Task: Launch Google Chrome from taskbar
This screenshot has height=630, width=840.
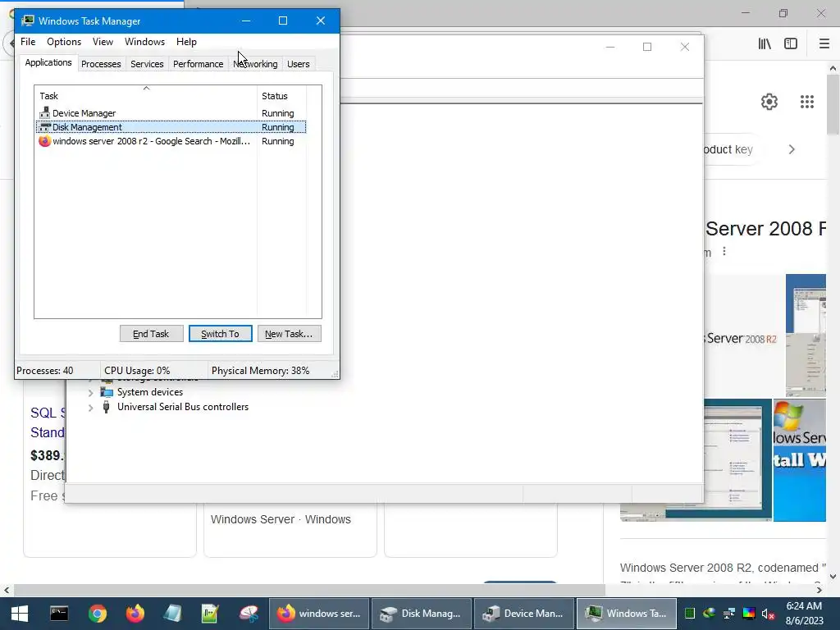Action: 97,614
